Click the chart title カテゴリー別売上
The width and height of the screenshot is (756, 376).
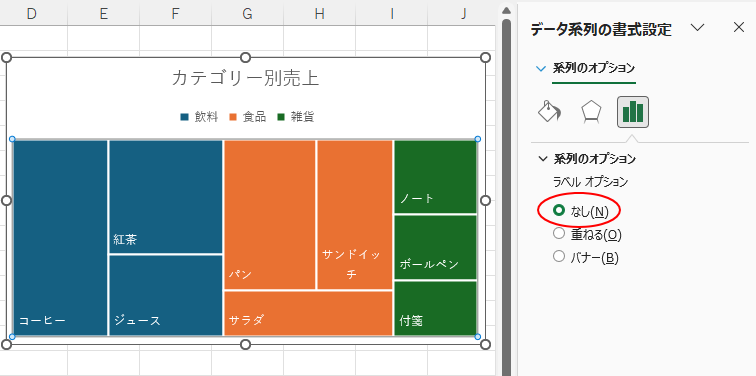coord(245,78)
